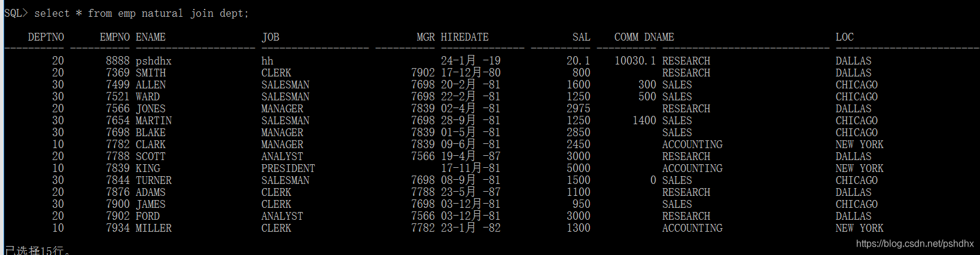
Task: Click NEW YORK in MILLER row
Action: [860, 228]
